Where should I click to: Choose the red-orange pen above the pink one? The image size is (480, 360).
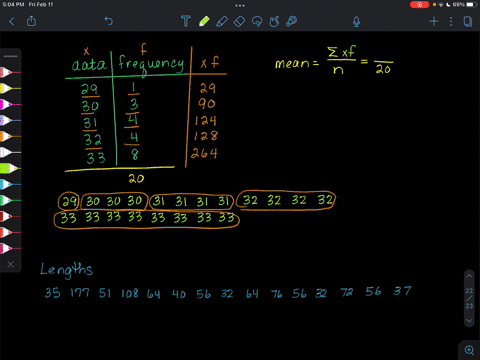click(x=10, y=232)
